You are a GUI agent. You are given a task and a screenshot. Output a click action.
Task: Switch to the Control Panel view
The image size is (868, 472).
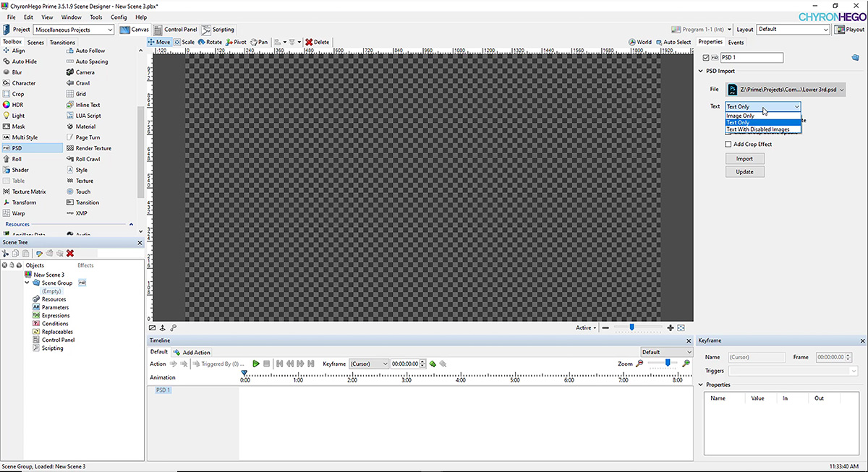pos(175,30)
